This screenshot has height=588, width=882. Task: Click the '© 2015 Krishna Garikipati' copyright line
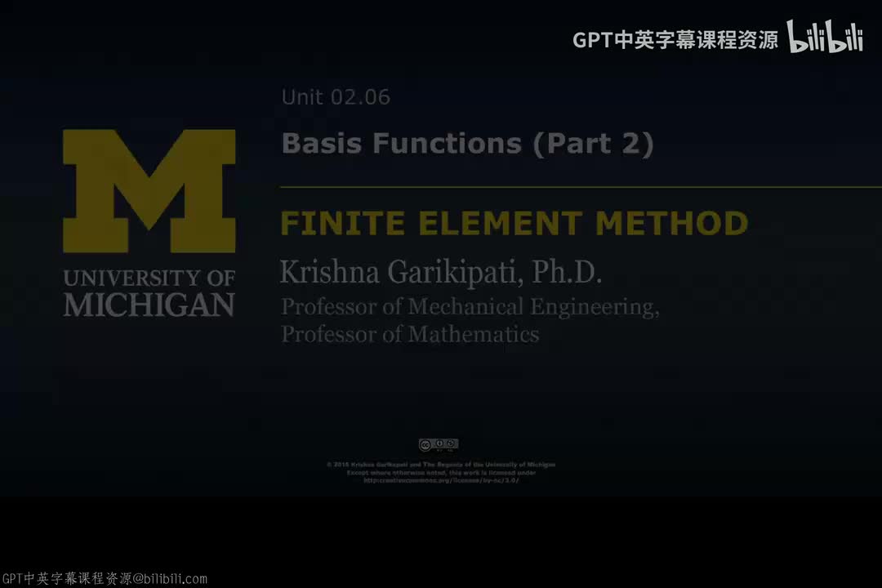tap(441, 465)
